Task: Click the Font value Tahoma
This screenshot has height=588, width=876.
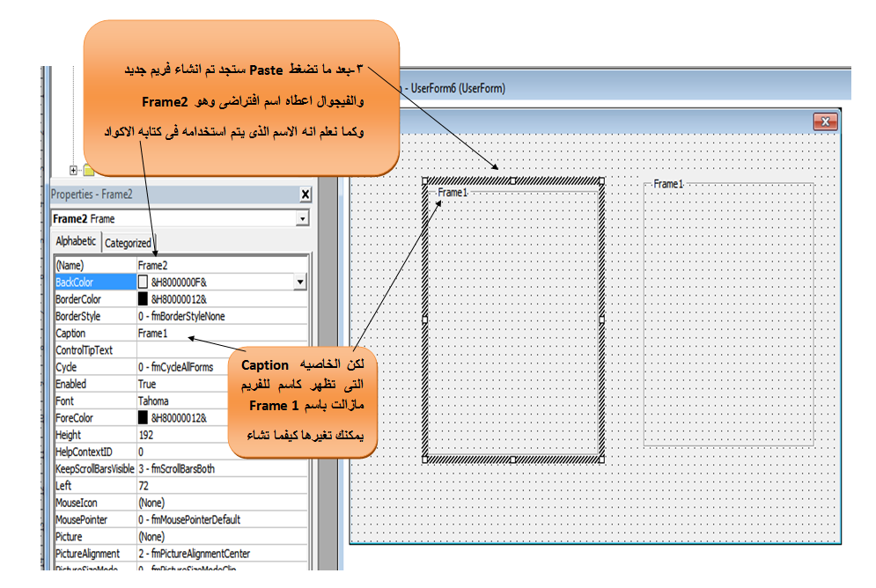Action: pos(153,401)
